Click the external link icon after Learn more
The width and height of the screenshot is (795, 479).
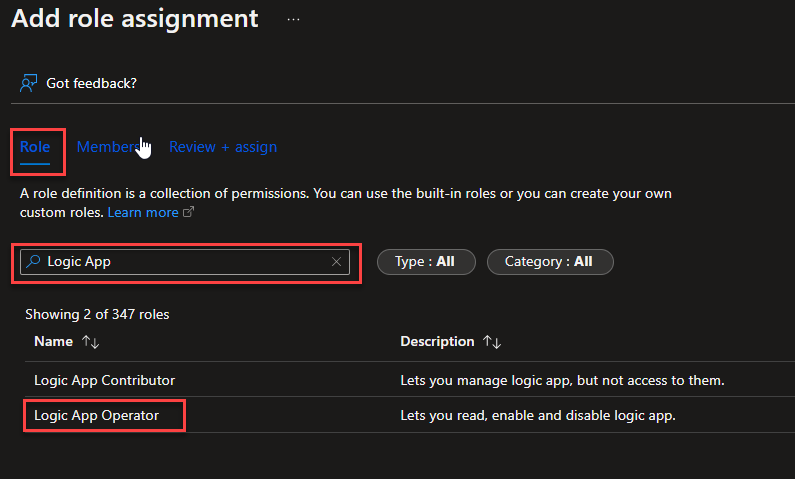(188, 213)
